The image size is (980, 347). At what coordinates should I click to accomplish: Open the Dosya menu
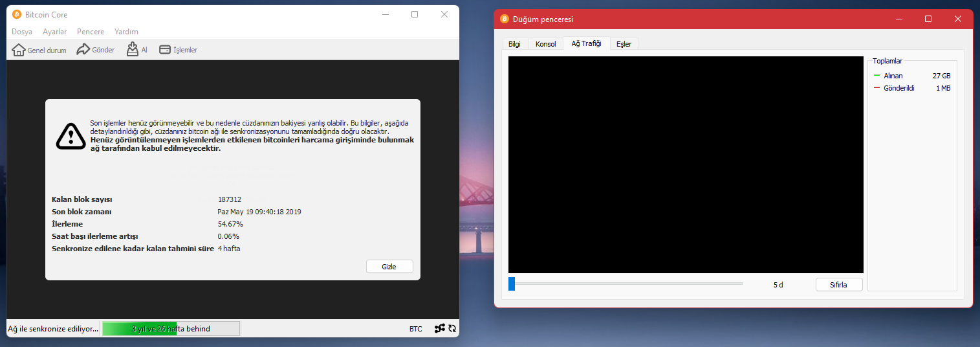click(22, 31)
